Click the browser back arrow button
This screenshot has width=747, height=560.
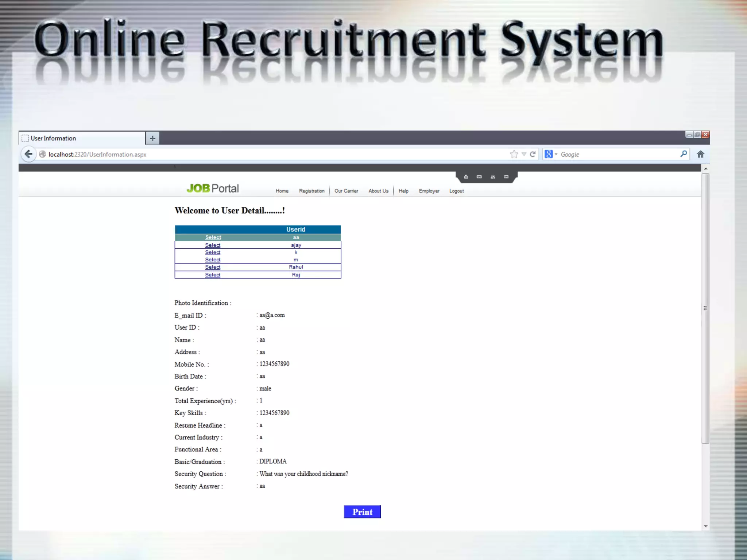pos(28,154)
